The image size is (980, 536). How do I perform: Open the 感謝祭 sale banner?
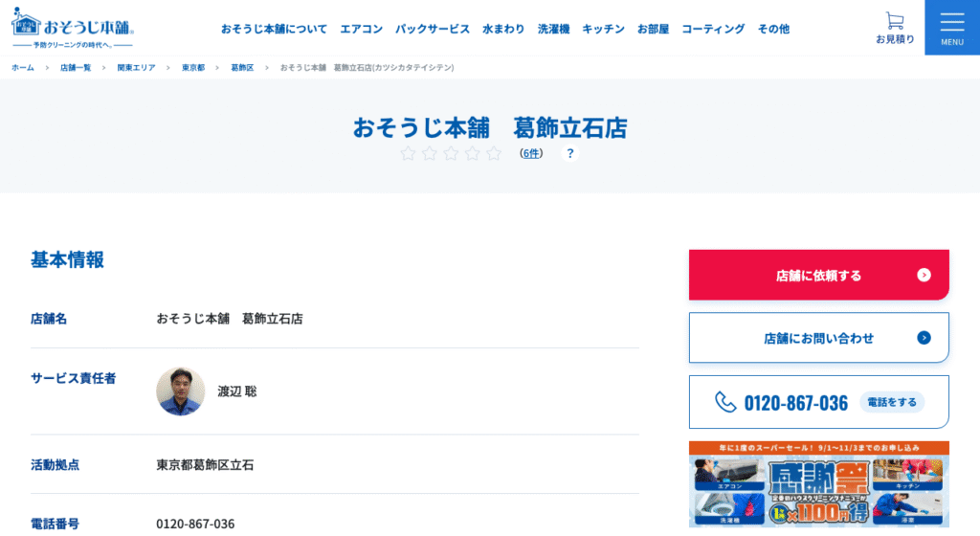coord(819,484)
